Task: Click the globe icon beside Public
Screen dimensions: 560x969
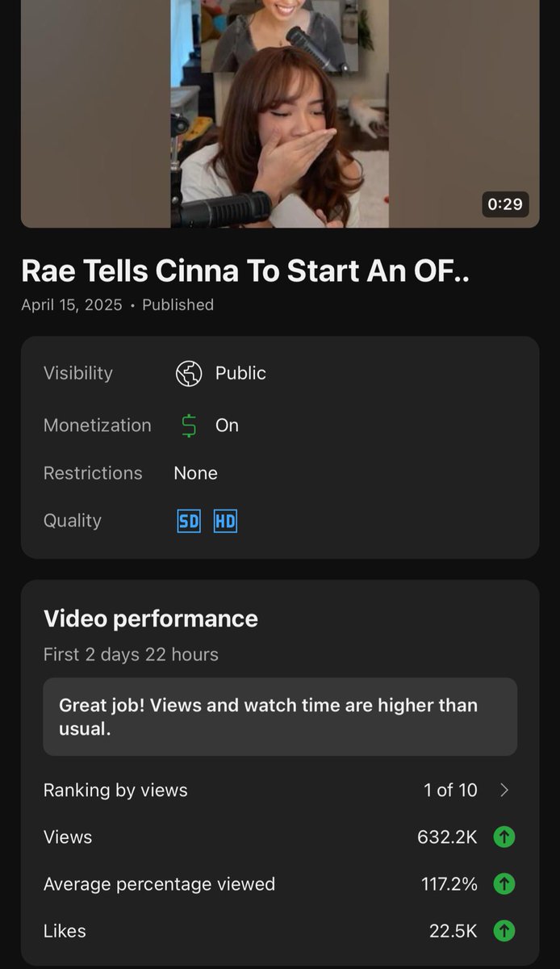Action: 189,373
